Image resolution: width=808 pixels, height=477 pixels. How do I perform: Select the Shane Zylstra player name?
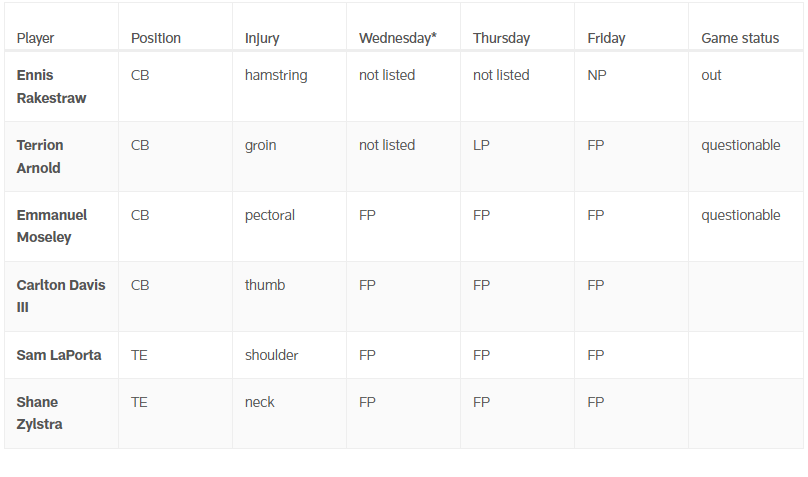pyautogui.click(x=39, y=413)
